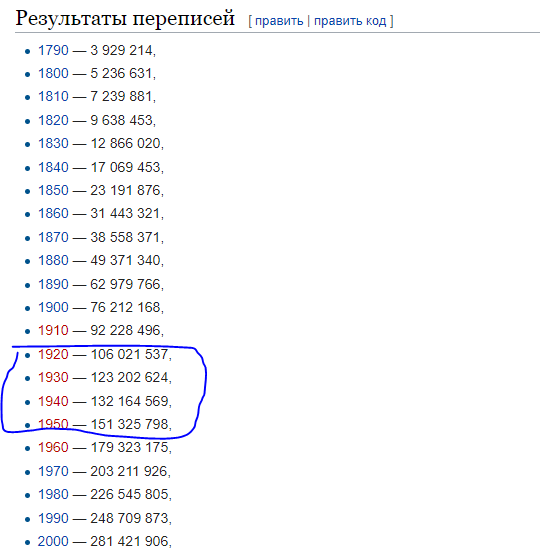Click the population value 226 545 805

point(129,494)
